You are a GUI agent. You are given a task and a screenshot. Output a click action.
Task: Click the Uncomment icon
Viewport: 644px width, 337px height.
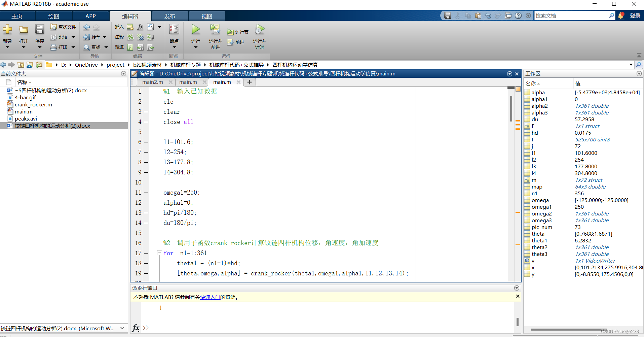point(140,37)
